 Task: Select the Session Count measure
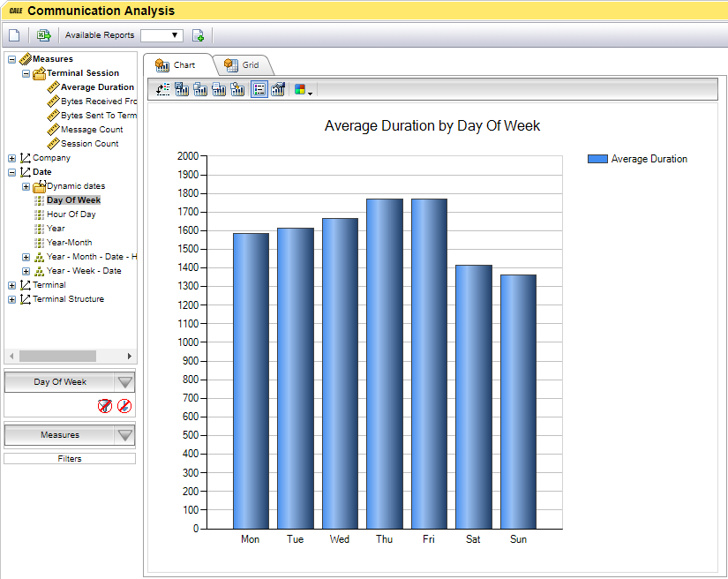(90, 144)
